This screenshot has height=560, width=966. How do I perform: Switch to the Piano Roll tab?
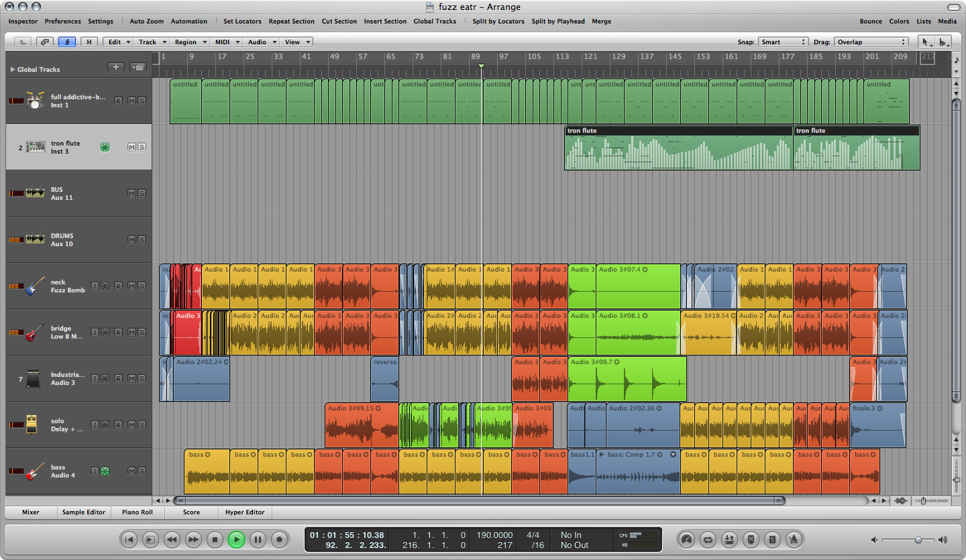click(138, 512)
